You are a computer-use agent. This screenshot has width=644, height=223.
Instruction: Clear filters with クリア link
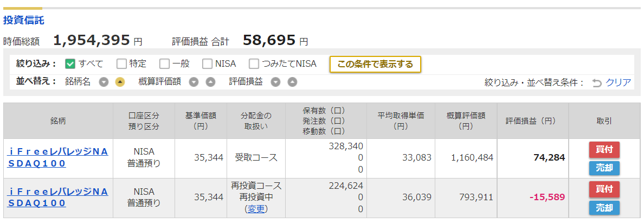point(618,82)
